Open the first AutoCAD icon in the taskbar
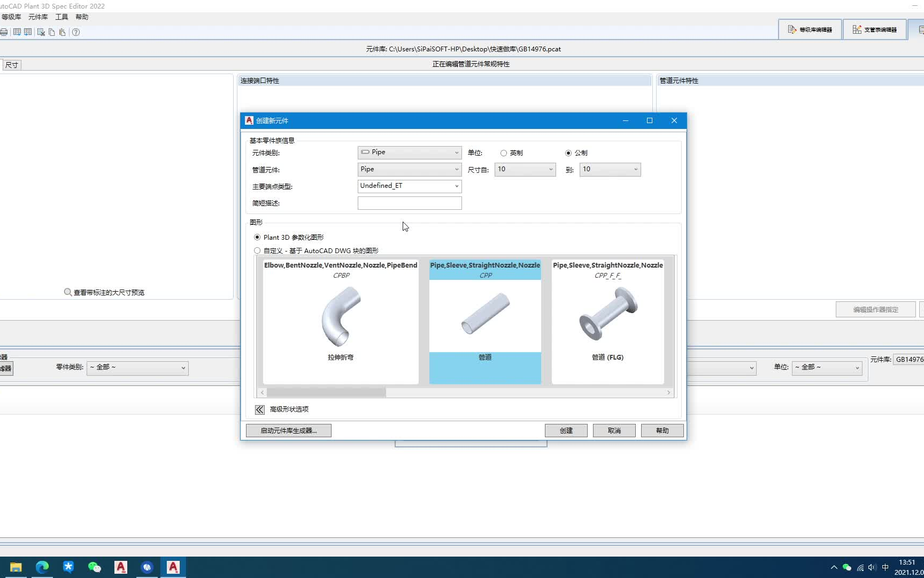Viewport: 924px width, 578px height. 121,567
